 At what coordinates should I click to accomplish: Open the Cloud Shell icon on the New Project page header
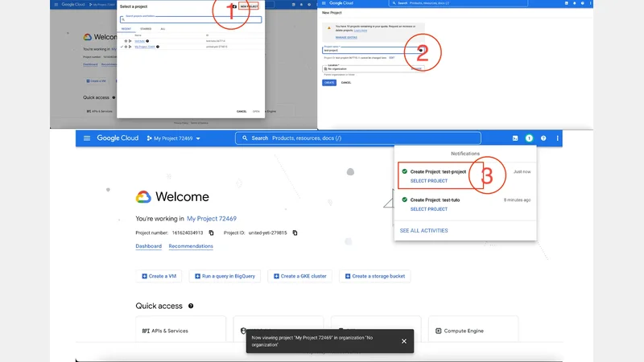[x=567, y=3]
